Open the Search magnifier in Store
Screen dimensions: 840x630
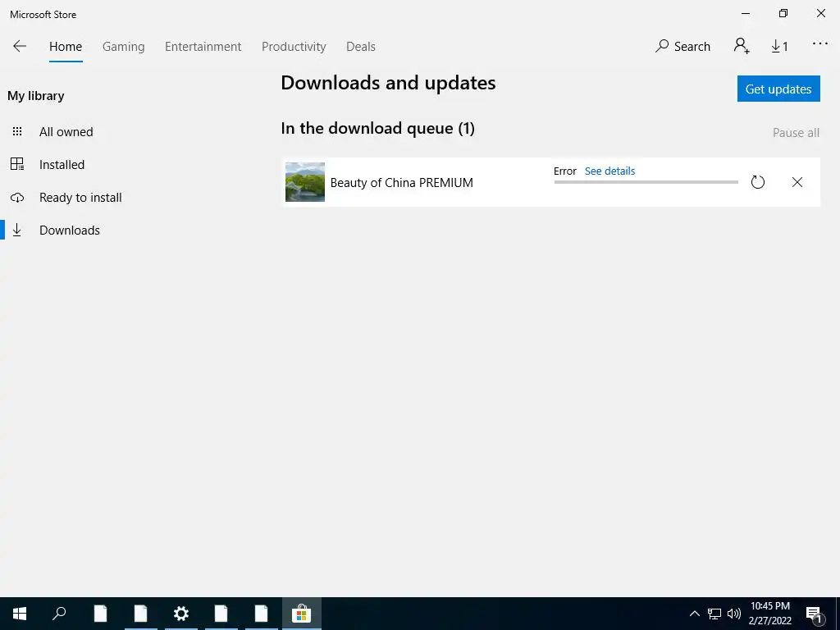point(682,46)
